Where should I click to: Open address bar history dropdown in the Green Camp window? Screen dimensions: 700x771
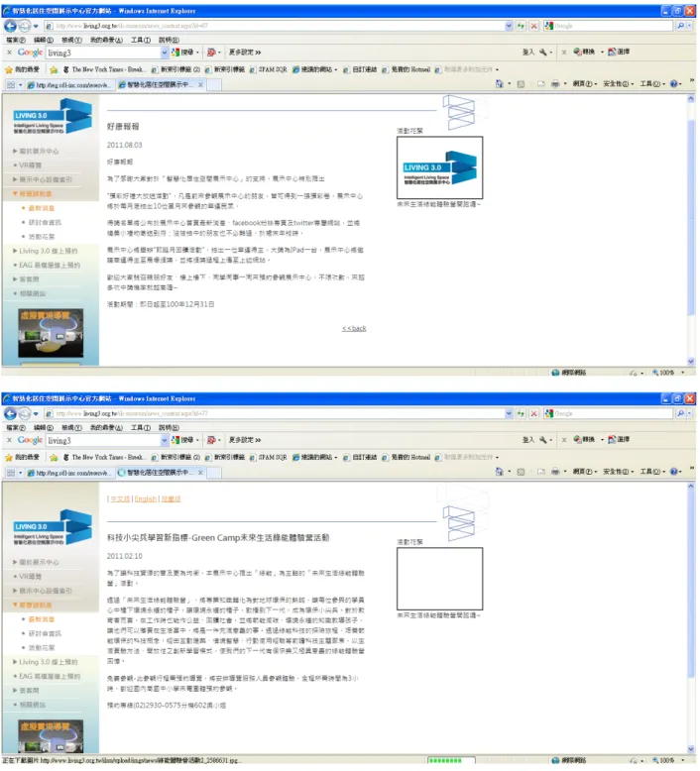[x=509, y=413]
